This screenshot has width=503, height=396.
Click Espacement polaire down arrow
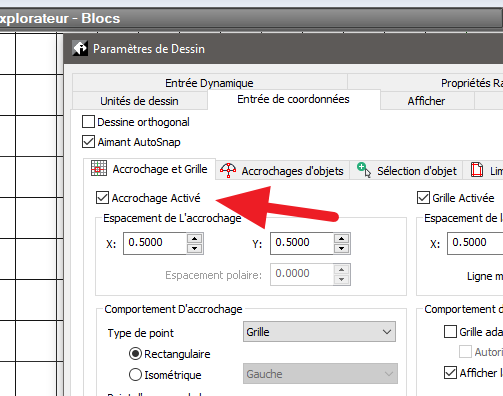click(341, 279)
